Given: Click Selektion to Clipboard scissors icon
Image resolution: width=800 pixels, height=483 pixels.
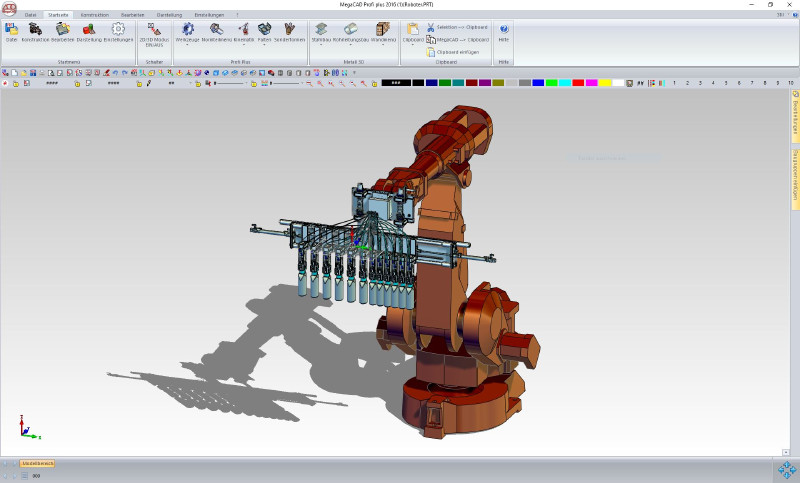Looking at the screenshot, I should coord(431,27).
